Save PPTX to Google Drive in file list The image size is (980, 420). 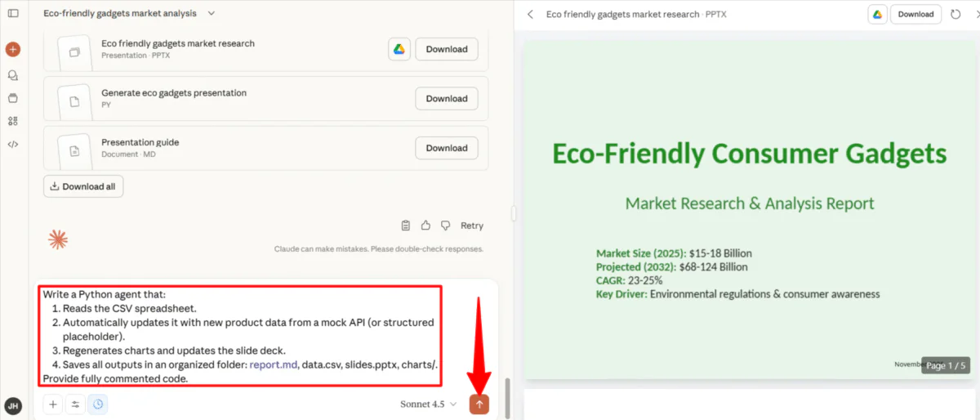(399, 49)
